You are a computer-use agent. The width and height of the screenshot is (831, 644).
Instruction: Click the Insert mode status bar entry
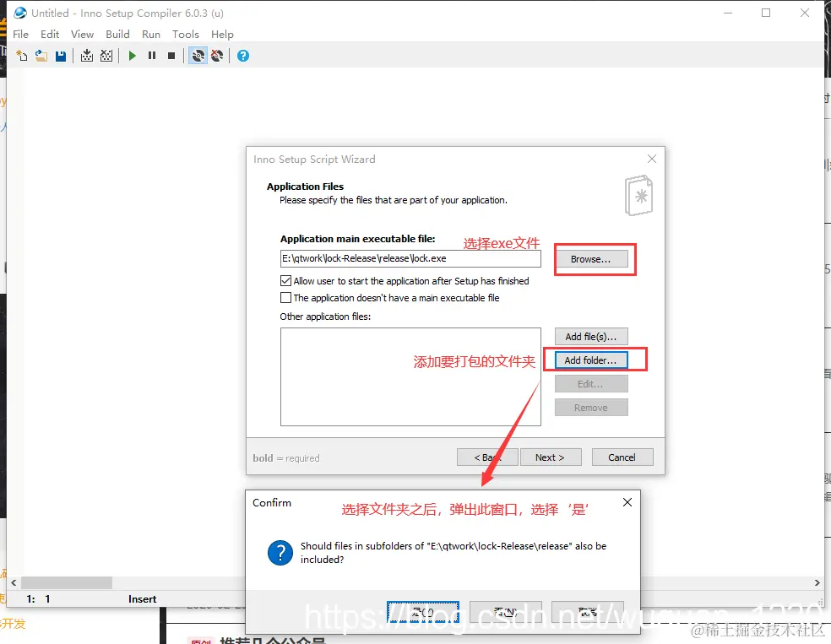(x=142, y=599)
